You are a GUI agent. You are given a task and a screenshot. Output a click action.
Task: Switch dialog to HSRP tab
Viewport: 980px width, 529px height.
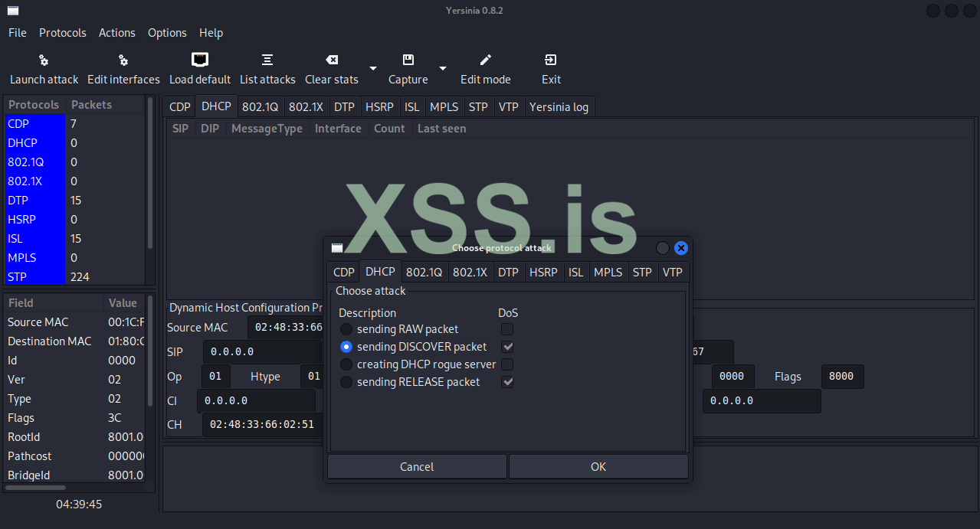543,272
